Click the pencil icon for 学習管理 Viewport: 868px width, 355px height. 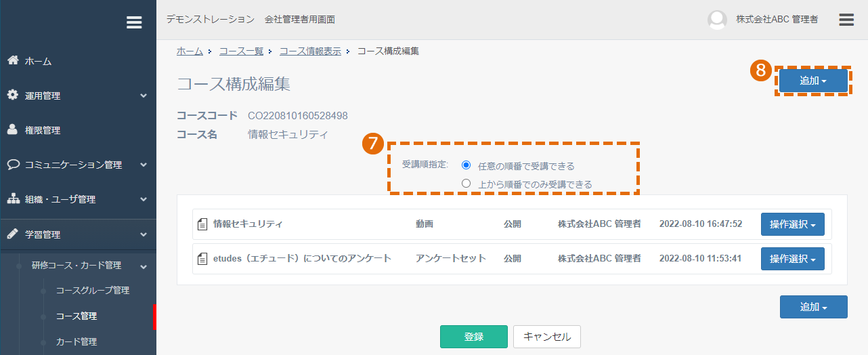pyautogui.click(x=13, y=234)
